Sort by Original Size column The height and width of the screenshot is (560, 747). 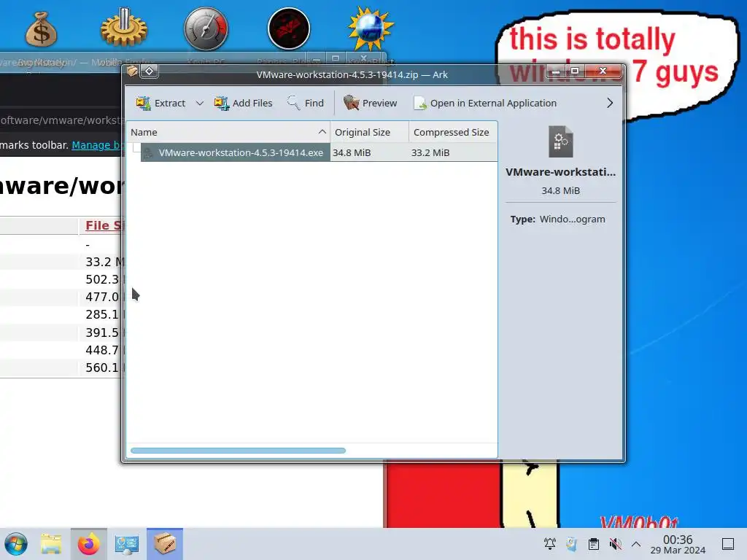tap(369, 132)
